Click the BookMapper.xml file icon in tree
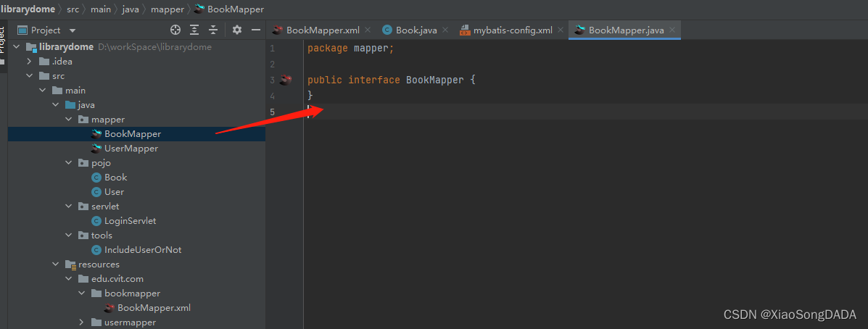The width and height of the screenshot is (868, 329). point(109,307)
